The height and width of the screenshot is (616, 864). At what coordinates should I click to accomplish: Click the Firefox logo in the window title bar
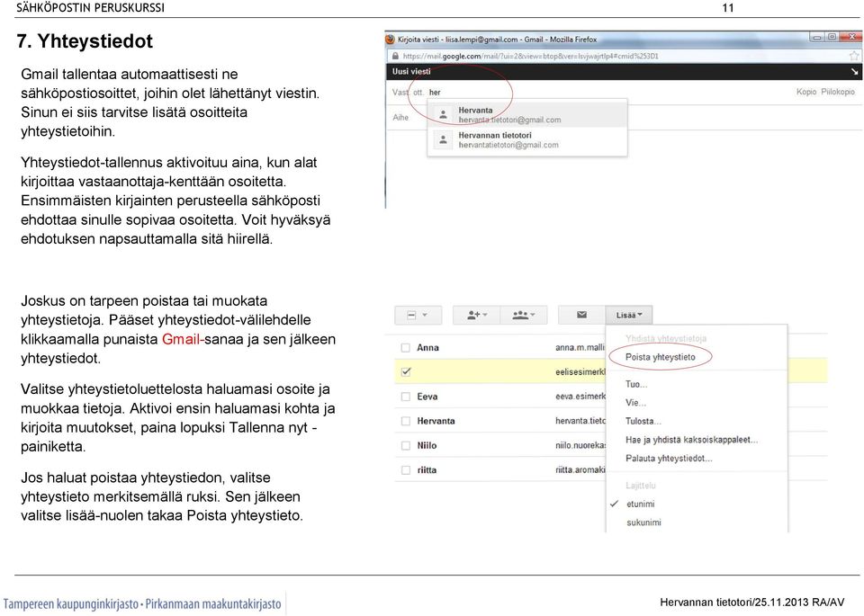(x=390, y=40)
